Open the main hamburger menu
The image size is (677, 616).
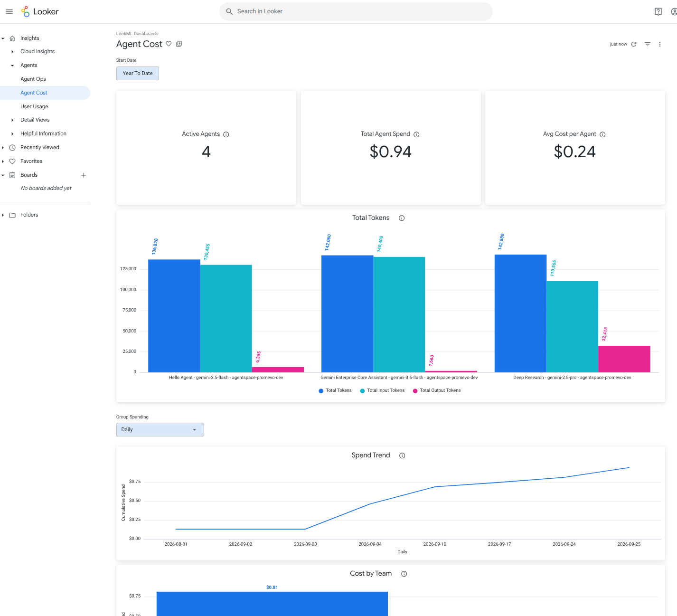click(9, 11)
